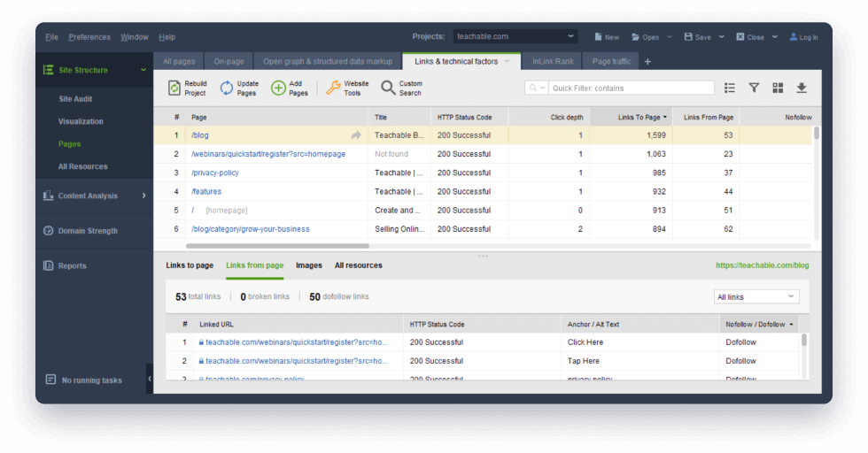
Task: Switch to the On-page tab
Action: pyautogui.click(x=229, y=61)
